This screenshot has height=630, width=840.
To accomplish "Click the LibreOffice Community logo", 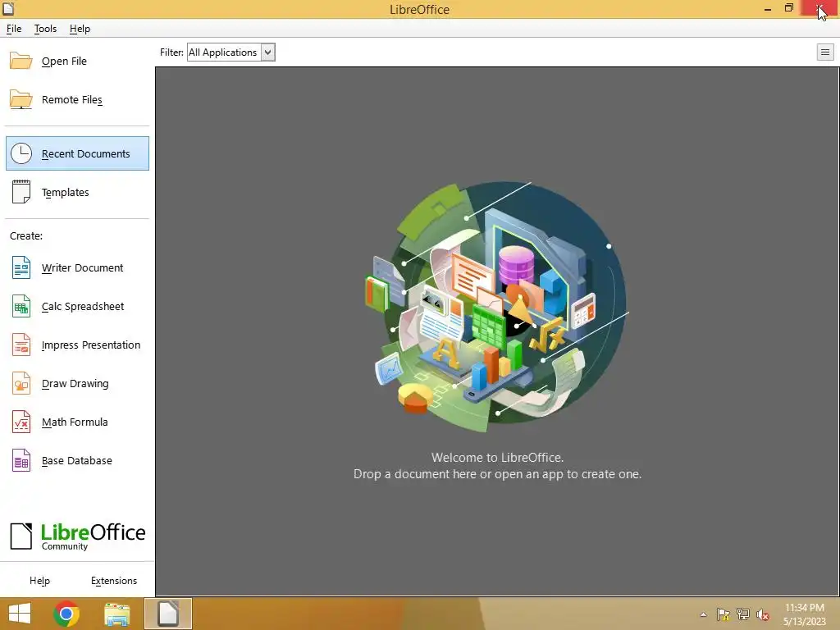I will pyautogui.click(x=78, y=536).
